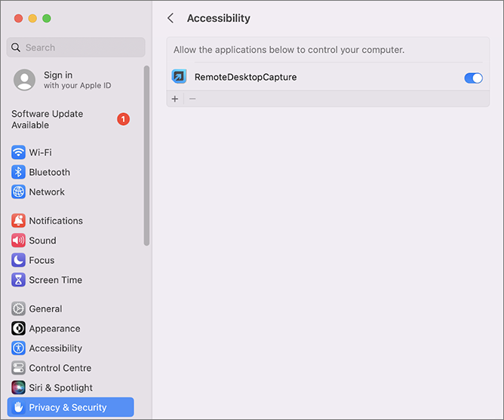Open Accessibility in the sidebar
The height and width of the screenshot is (420, 504).
tap(55, 348)
